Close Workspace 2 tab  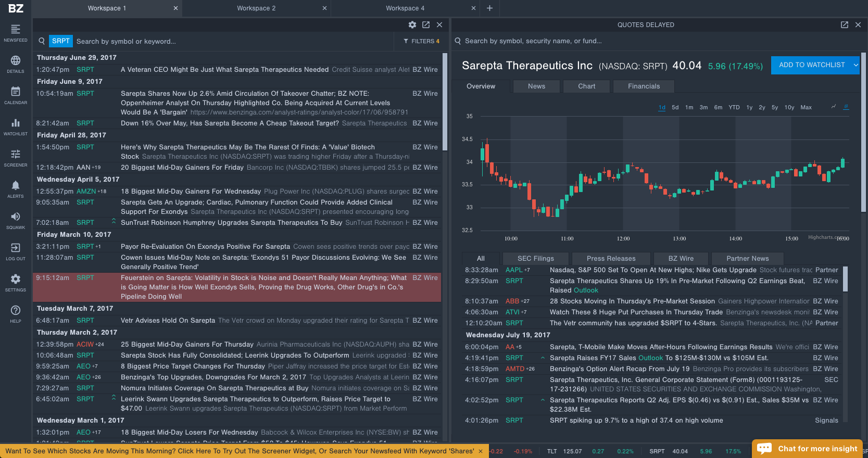coord(324,8)
